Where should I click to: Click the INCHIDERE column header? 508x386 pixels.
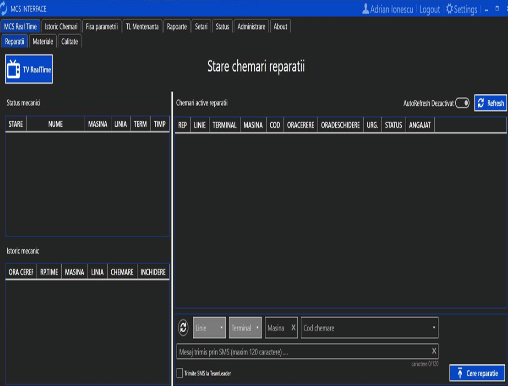(153, 272)
